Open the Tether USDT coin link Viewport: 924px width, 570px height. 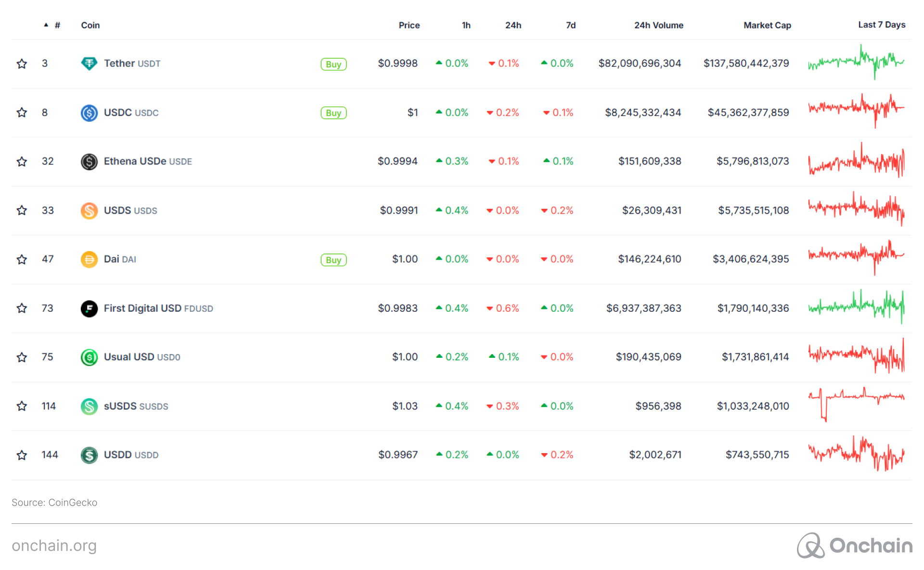(132, 63)
